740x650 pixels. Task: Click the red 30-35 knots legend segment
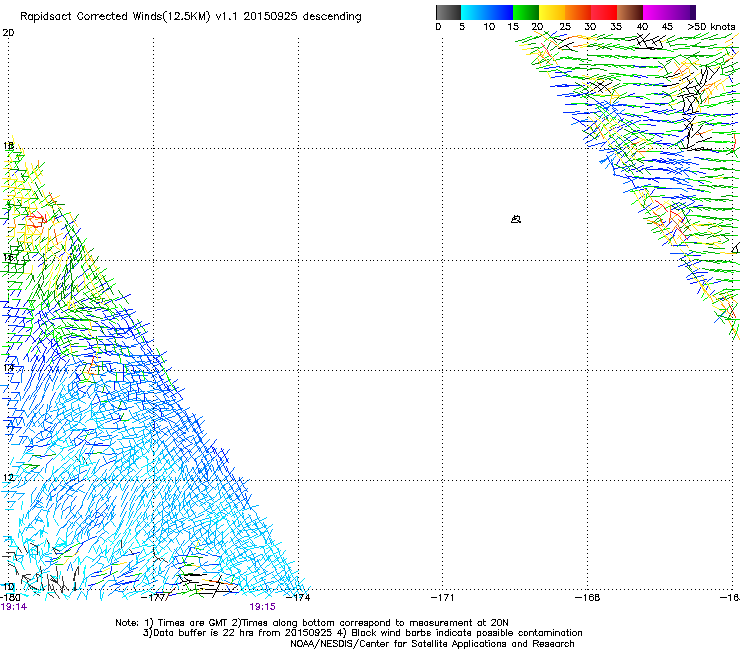pyautogui.click(x=604, y=12)
